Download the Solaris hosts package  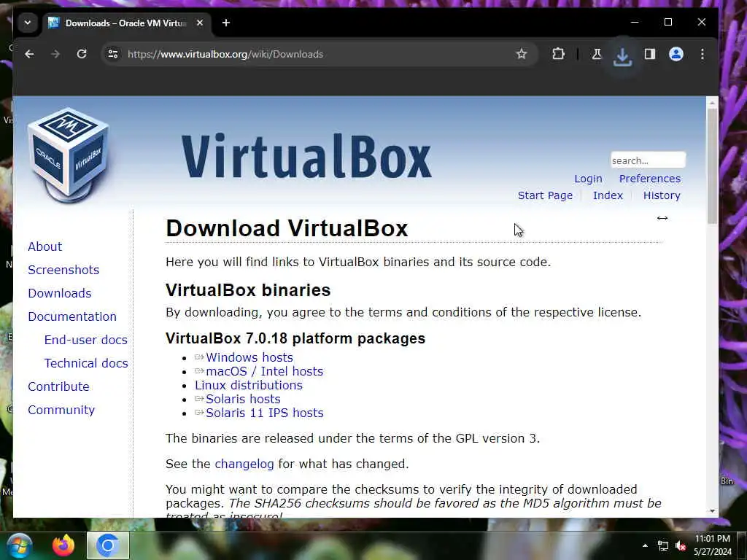[243, 399]
